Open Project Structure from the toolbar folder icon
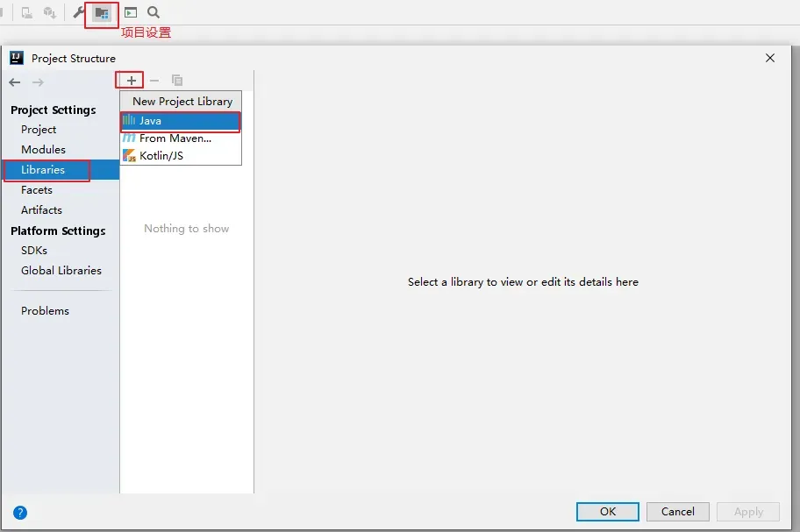 (x=103, y=13)
